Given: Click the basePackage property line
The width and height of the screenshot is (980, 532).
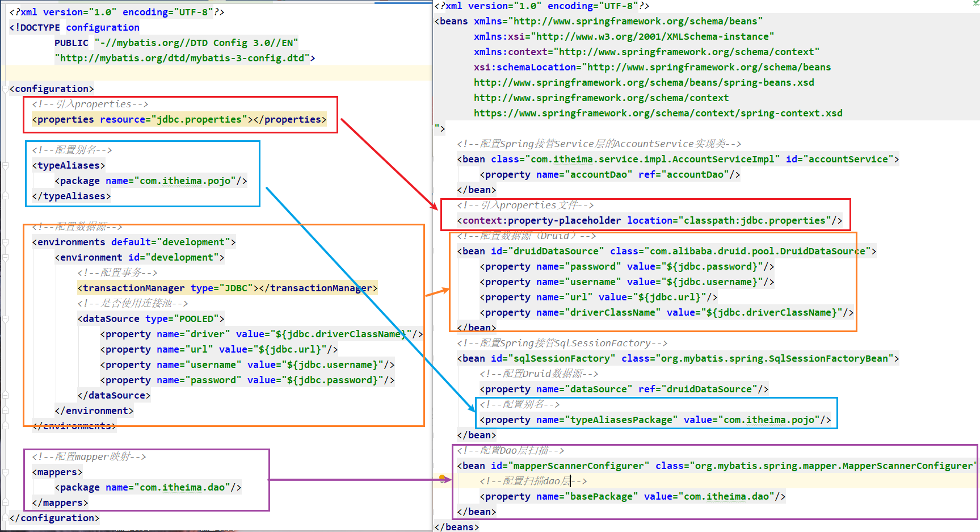Looking at the screenshot, I should coord(633,496).
